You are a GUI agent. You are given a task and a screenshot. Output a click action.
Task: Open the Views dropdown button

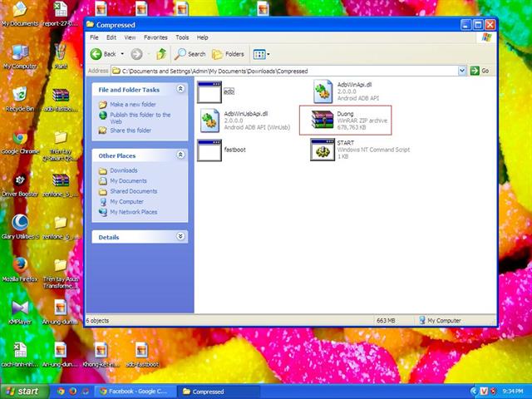pyautogui.click(x=261, y=54)
